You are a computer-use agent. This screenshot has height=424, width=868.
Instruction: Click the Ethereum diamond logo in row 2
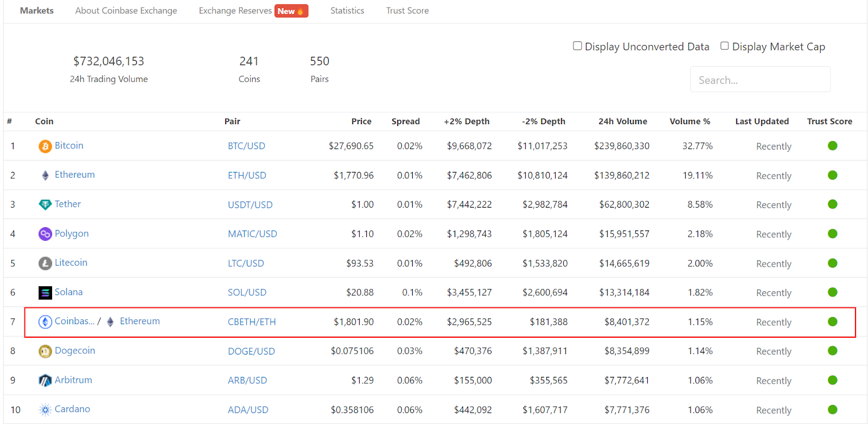coord(45,176)
